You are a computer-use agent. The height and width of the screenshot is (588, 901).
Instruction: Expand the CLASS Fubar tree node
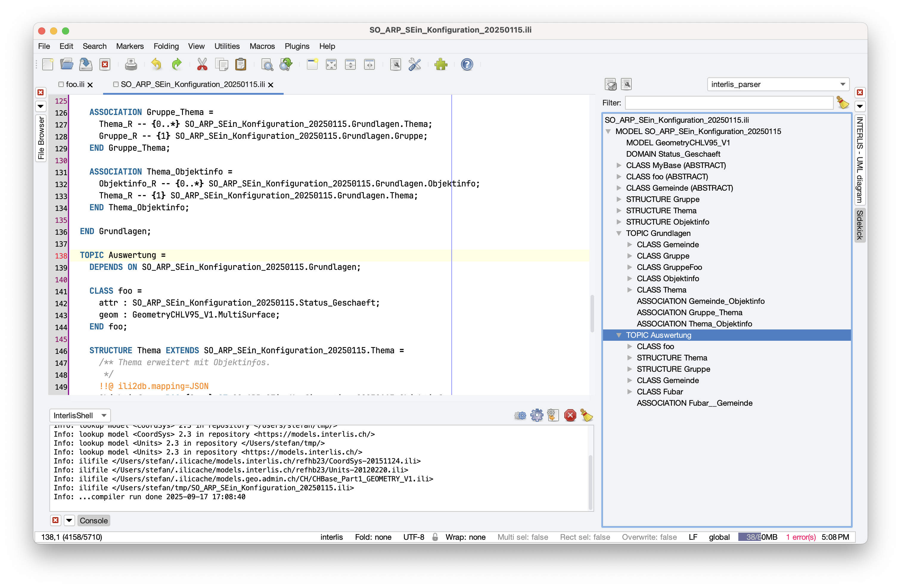tap(630, 392)
